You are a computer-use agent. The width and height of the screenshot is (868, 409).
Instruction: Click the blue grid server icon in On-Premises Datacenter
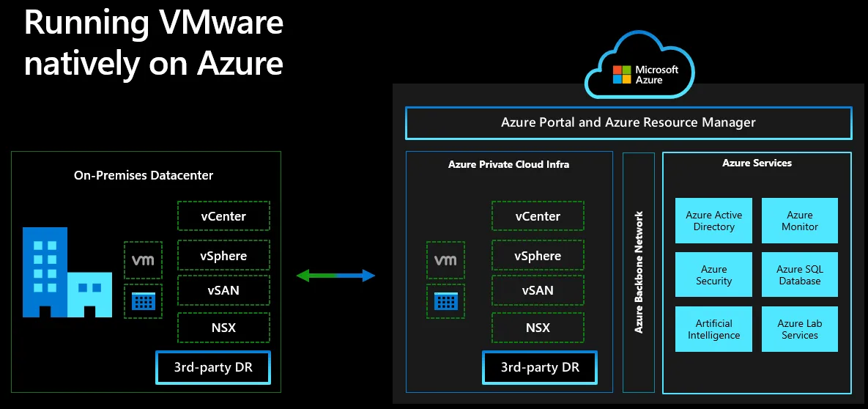[x=144, y=301]
